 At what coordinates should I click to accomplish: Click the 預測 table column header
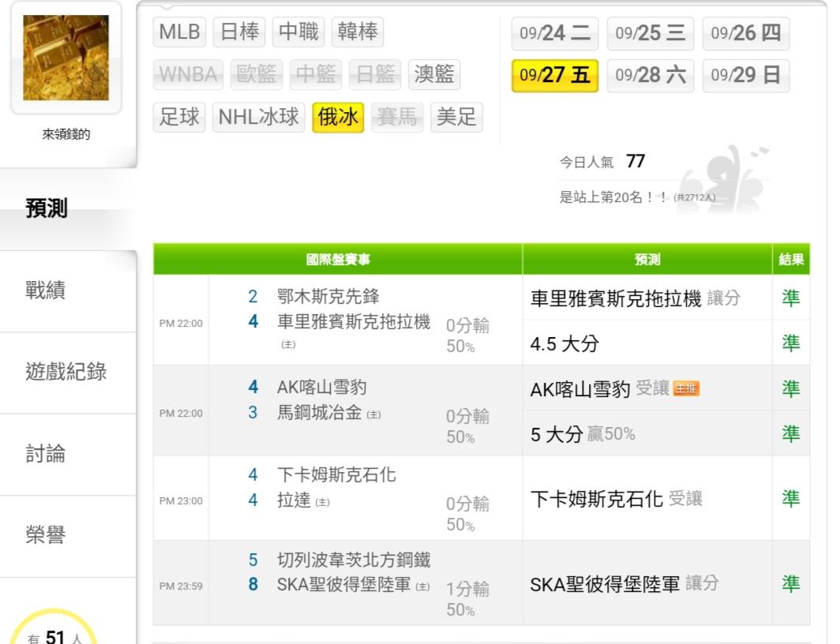click(647, 260)
